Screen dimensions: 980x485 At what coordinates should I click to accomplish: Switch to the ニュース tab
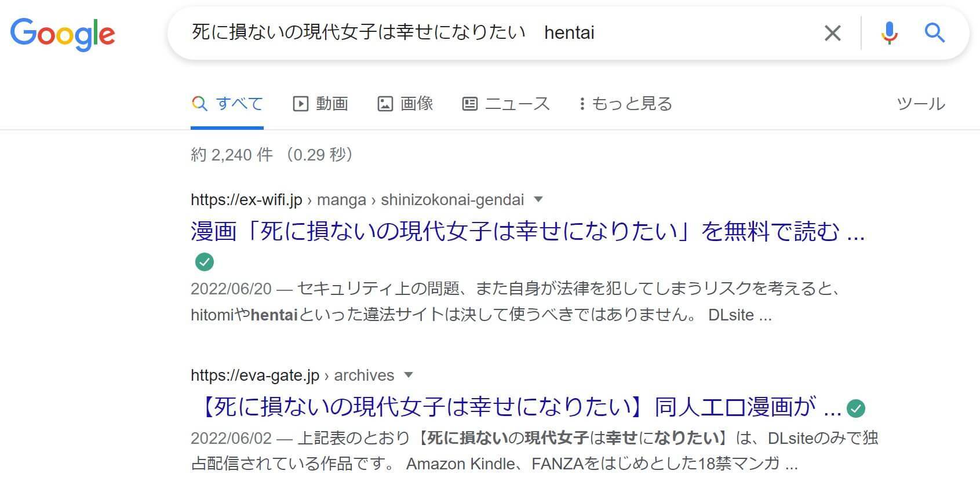(506, 104)
